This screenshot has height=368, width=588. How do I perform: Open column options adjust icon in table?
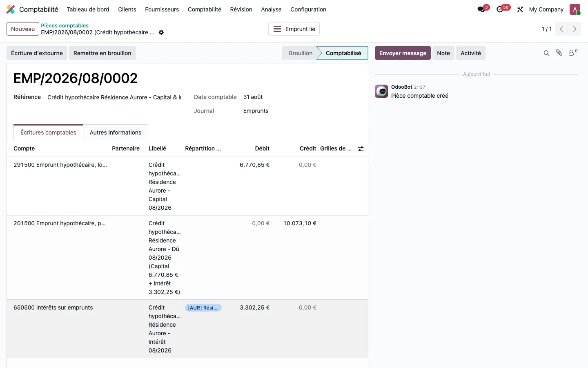click(x=361, y=149)
